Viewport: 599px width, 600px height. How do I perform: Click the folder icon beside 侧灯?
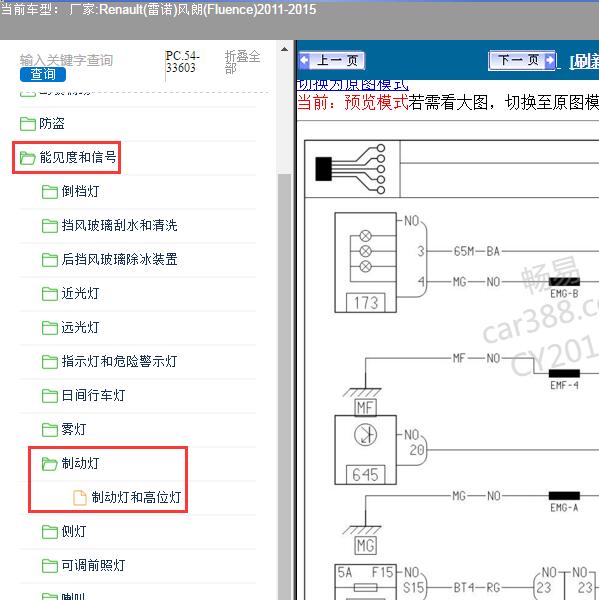(x=50, y=532)
